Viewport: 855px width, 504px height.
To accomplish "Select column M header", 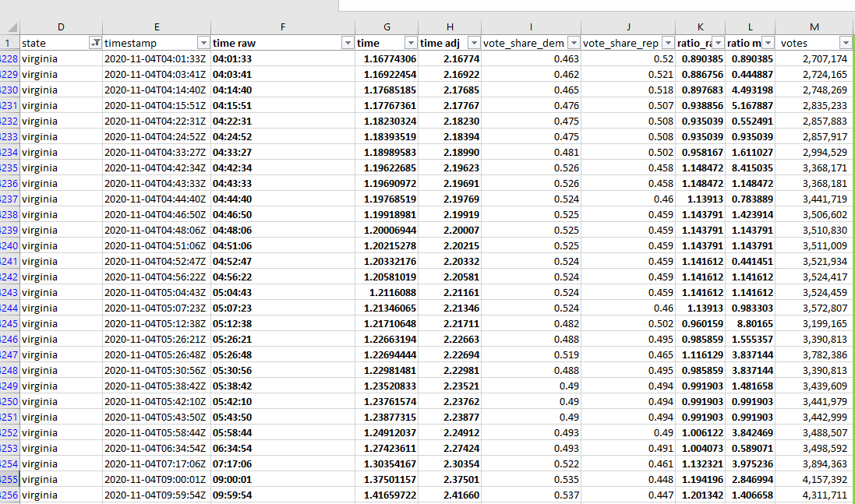I will coord(814,27).
